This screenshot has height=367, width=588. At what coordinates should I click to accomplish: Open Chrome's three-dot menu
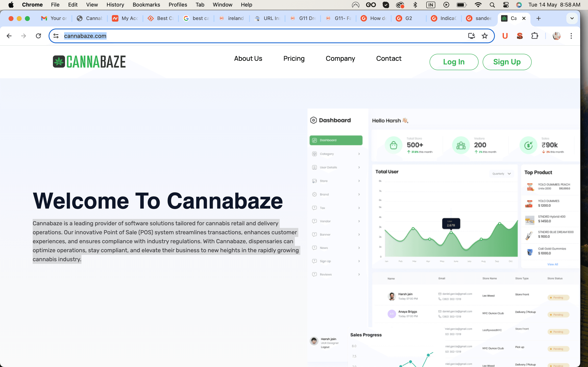[x=571, y=36]
